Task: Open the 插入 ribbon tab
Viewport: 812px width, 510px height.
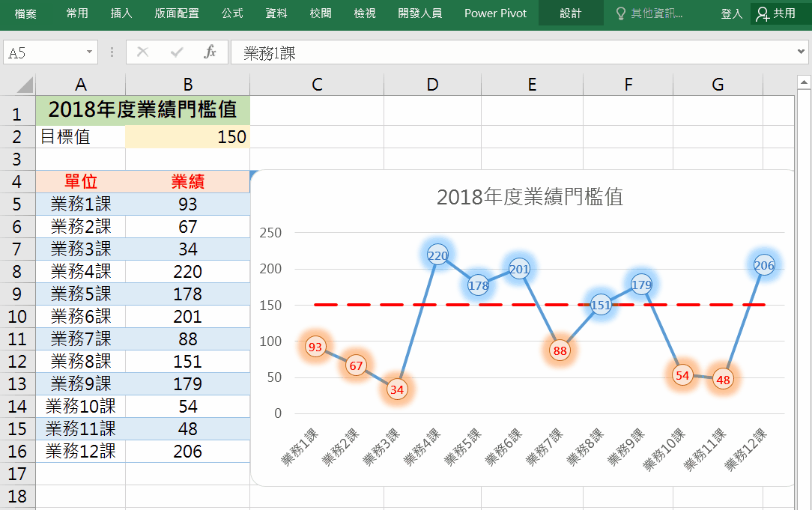Action: (121, 13)
